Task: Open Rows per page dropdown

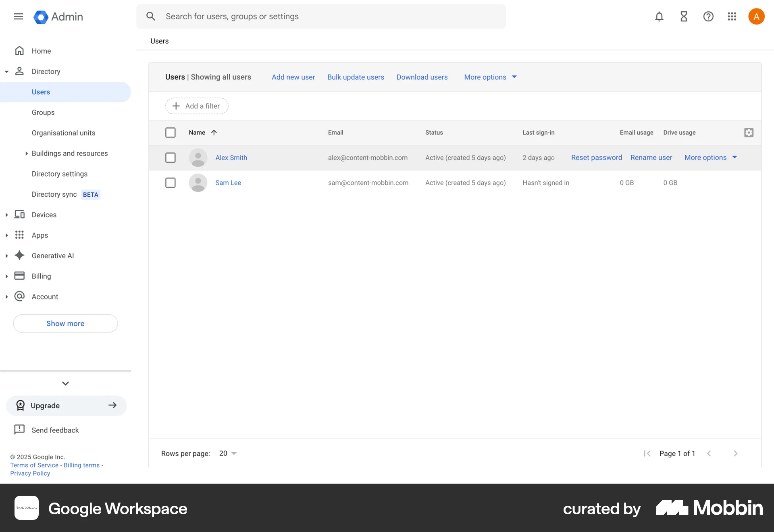Action: coord(227,453)
